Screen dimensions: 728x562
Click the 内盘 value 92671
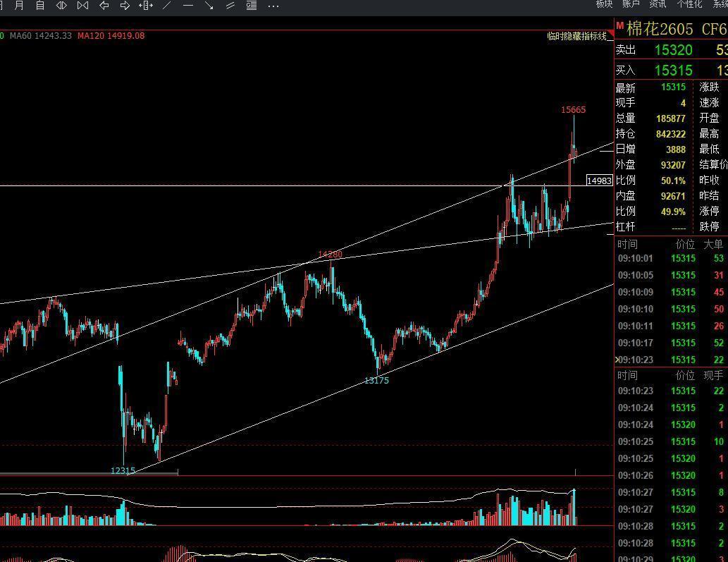pyautogui.click(x=673, y=196)
